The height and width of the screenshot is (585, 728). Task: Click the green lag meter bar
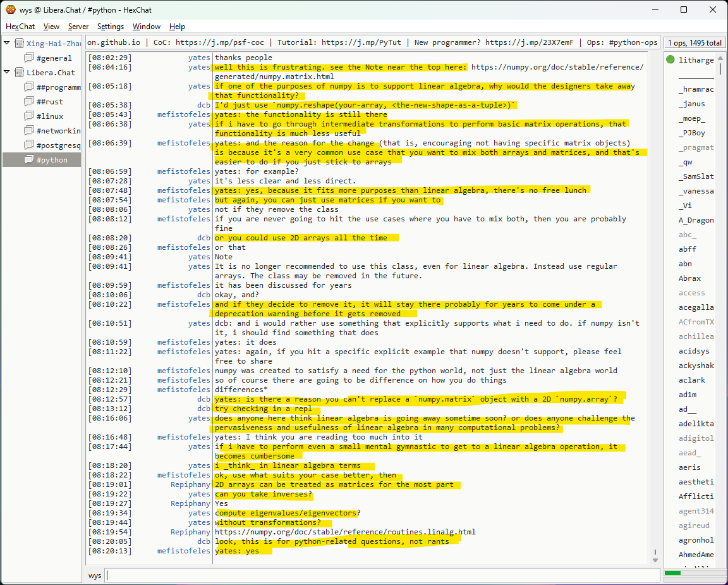pos(673,573)
